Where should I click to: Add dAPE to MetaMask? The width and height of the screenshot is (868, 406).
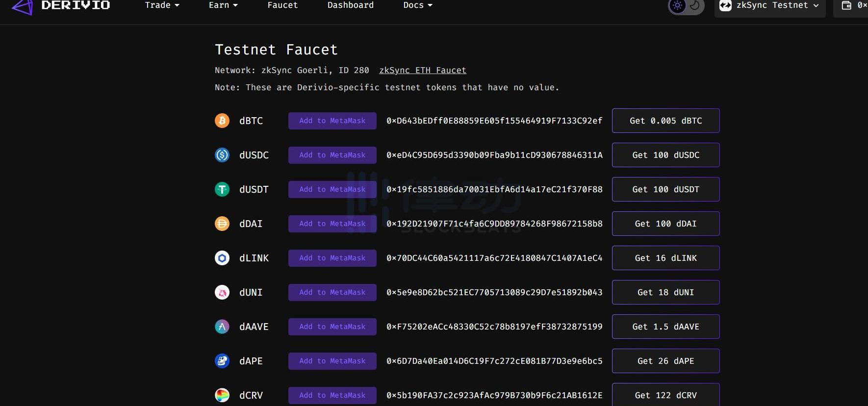(x=332, y=361)
